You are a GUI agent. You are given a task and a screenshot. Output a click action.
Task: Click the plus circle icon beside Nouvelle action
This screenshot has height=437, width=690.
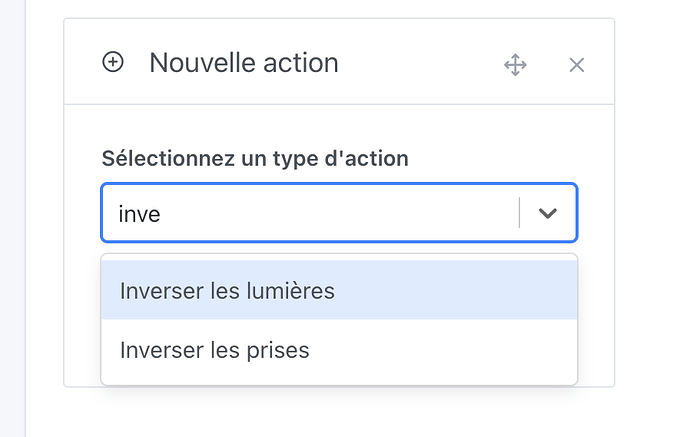[x=113, y=63]
